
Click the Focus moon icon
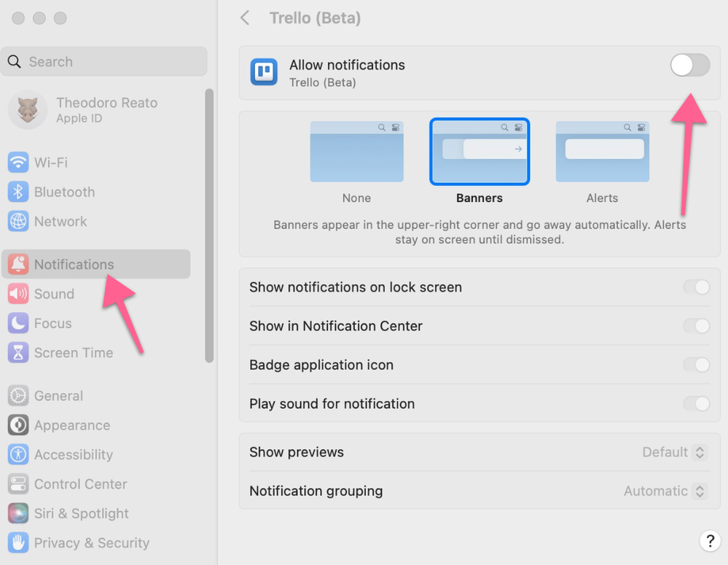coord(18,323)
